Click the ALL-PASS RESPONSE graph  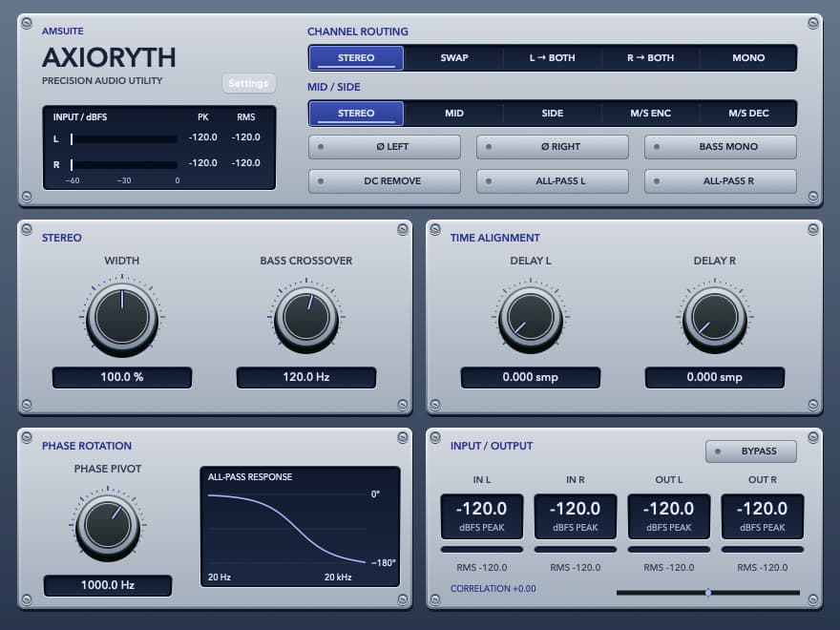pyautogui.click(x=300, y=527)
